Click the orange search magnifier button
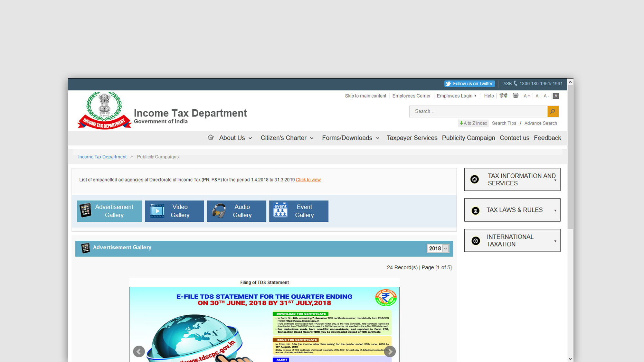Screen dimensions: 644x362 click(553, 111)
